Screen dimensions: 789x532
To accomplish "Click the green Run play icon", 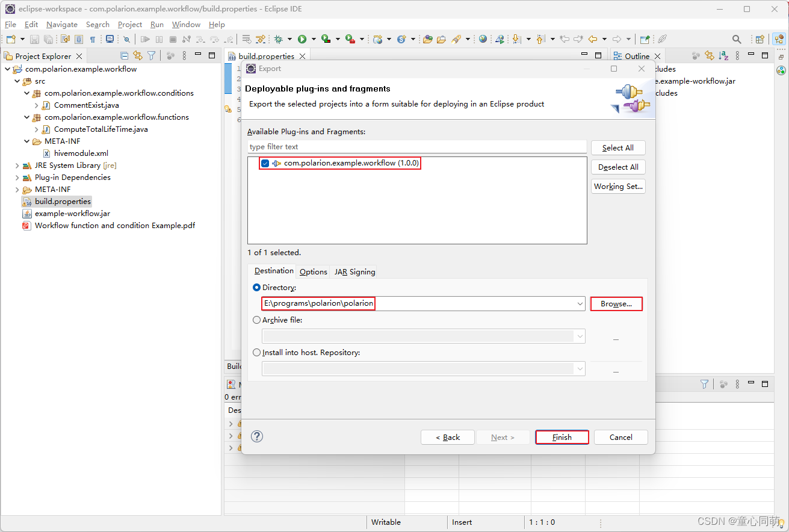I will coord(302,39).
